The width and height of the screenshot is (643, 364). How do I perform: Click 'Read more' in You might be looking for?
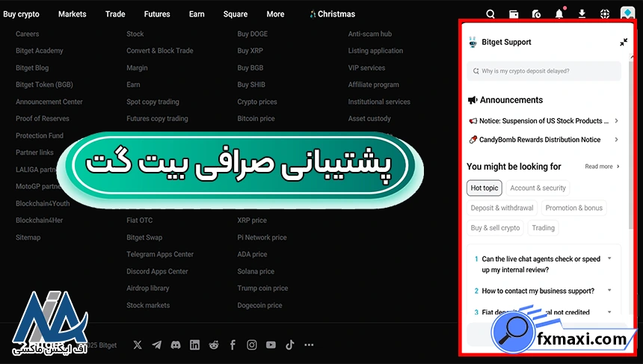(x=602, y=167)
